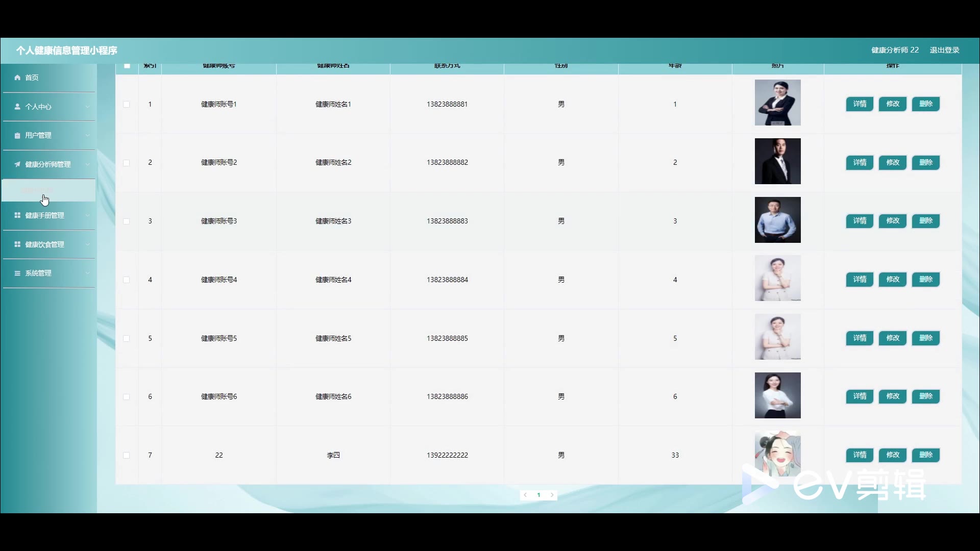
Task: Click the person icon for 个人中心
Action: [x=17, y=107]
